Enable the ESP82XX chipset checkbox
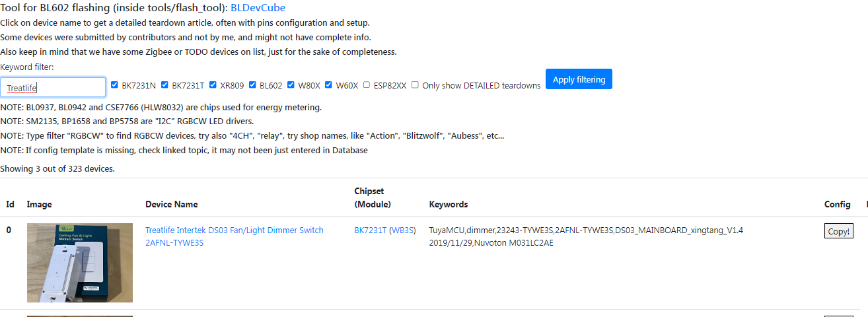 [x=367, y=85]
